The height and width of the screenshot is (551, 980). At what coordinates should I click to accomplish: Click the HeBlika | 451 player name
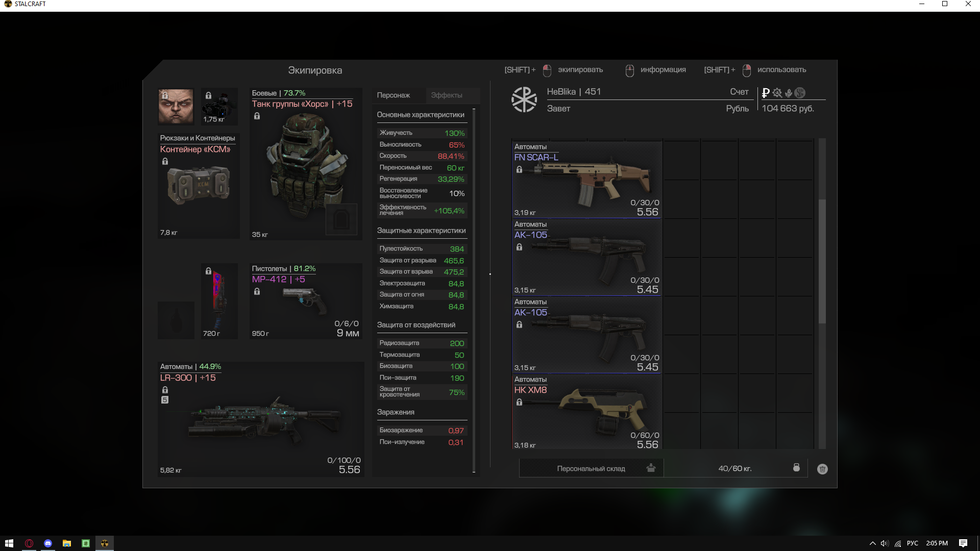[x=574, y=92]
